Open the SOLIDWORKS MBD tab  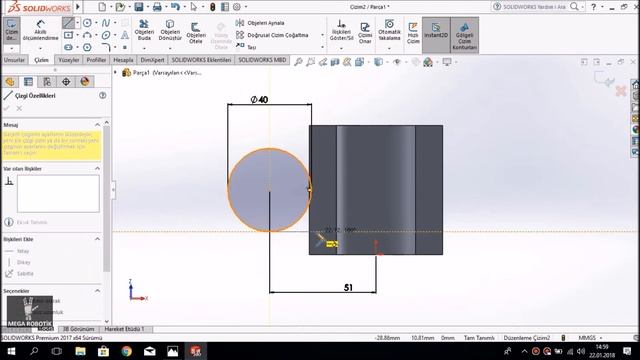click(x=262, y=60)
